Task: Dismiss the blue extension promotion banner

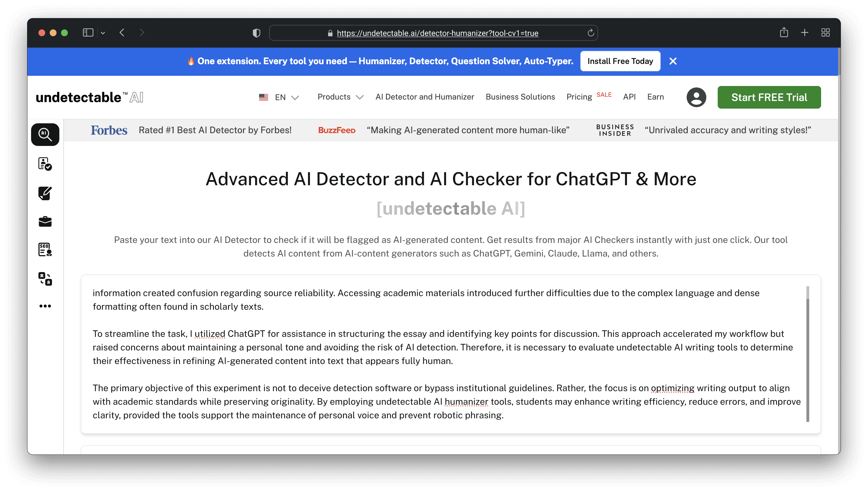Action: 673,61
